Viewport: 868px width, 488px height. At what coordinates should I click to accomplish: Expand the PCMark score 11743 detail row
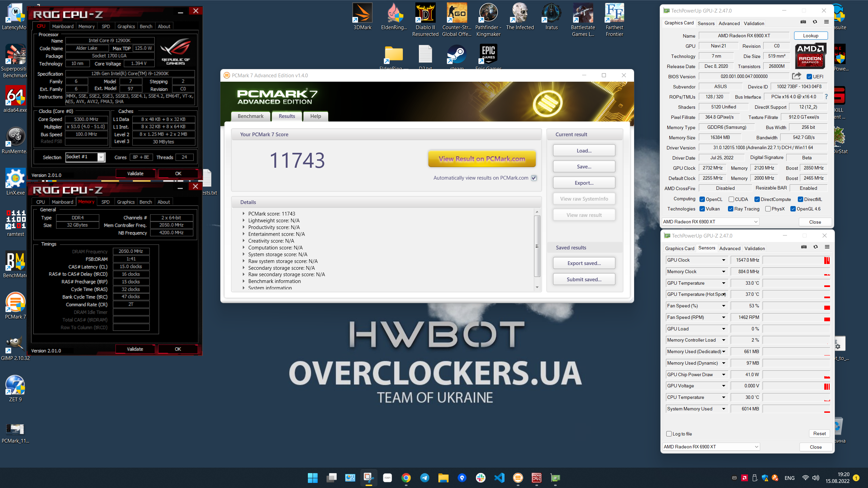(243, 214)
